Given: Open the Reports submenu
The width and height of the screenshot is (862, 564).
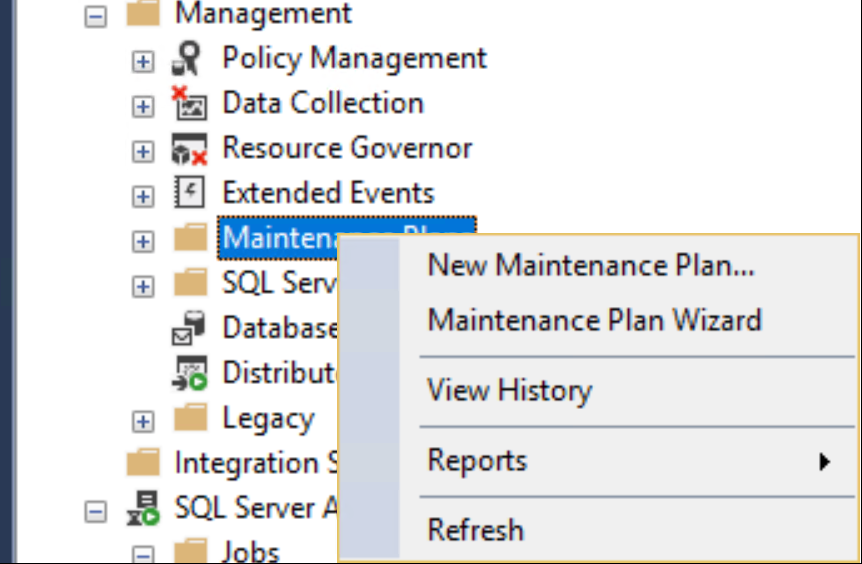Looking at the screenshot, I should coord(637,461).
